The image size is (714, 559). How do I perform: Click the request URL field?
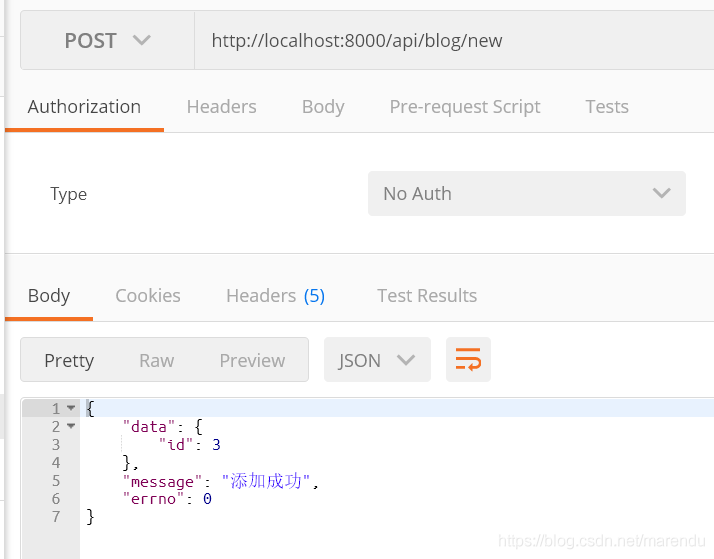pyautogui.click(x=454, y=41)
